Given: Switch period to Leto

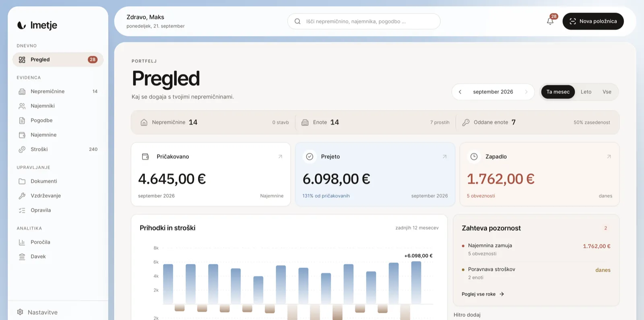Looking at the screenshot, I should (586, 92).
